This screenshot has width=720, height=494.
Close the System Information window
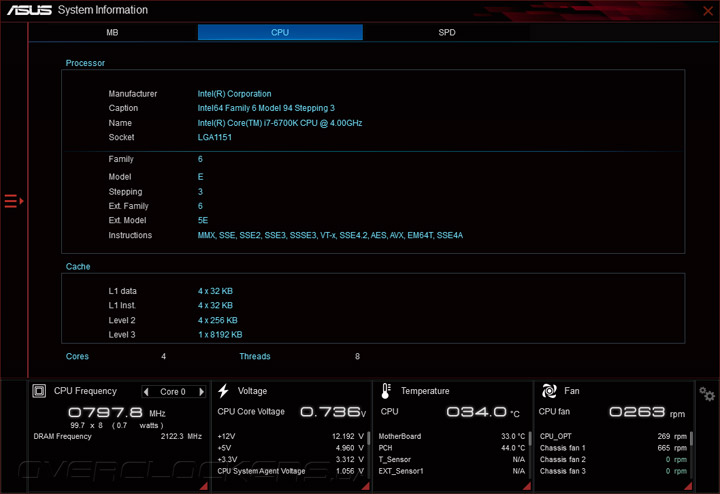click(708, 11)
